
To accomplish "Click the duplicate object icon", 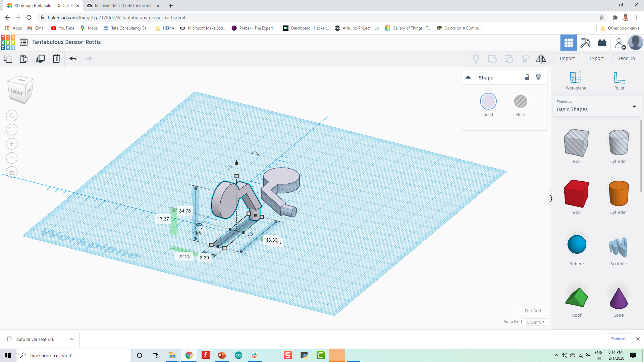I will click(x=40, y=58).
